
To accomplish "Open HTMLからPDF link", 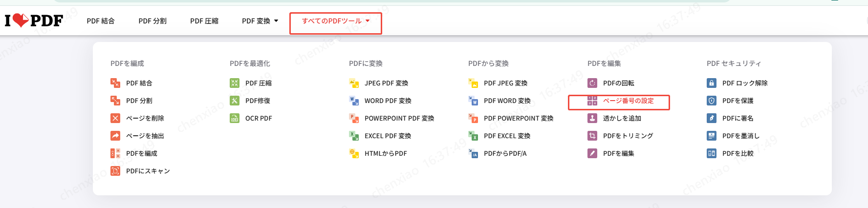I will [386, 153].
